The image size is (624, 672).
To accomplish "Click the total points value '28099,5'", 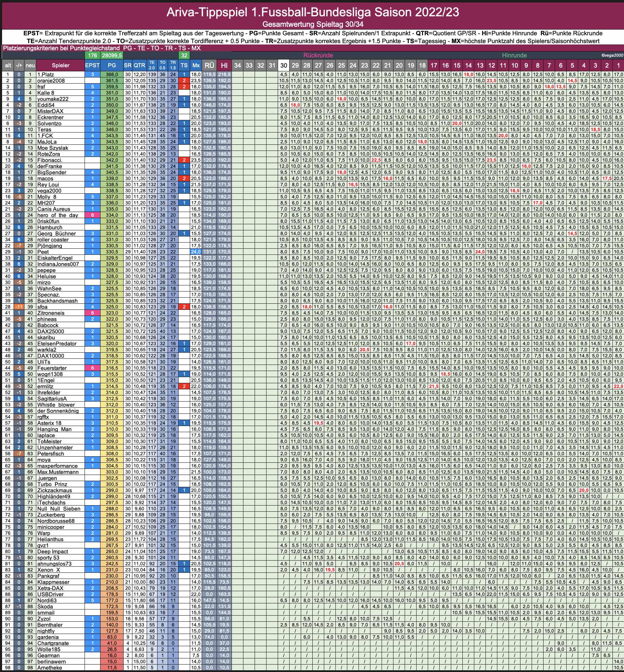I will 112,55.
